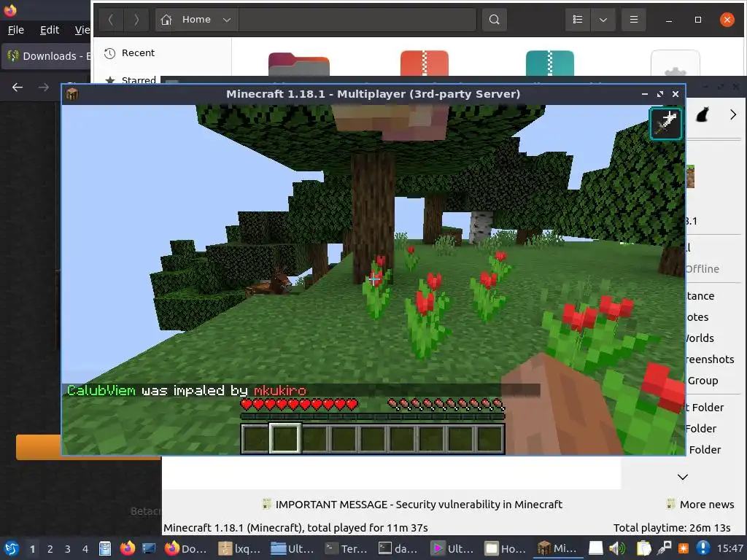The width and height of the screenshot is (747, 560).
Task: Click the Total playtime status text
Action: (672, 528)
